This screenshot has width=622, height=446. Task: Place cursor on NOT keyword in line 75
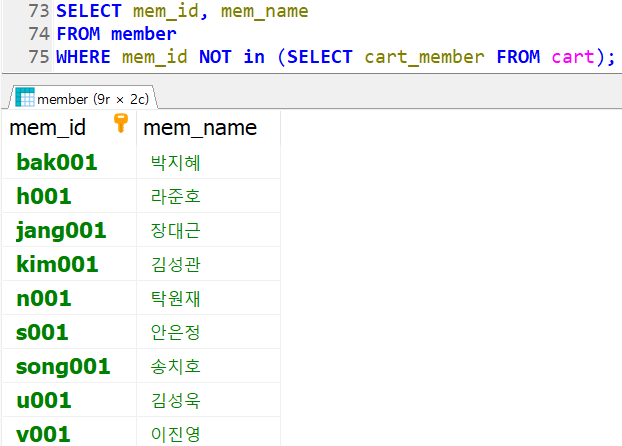215,57
